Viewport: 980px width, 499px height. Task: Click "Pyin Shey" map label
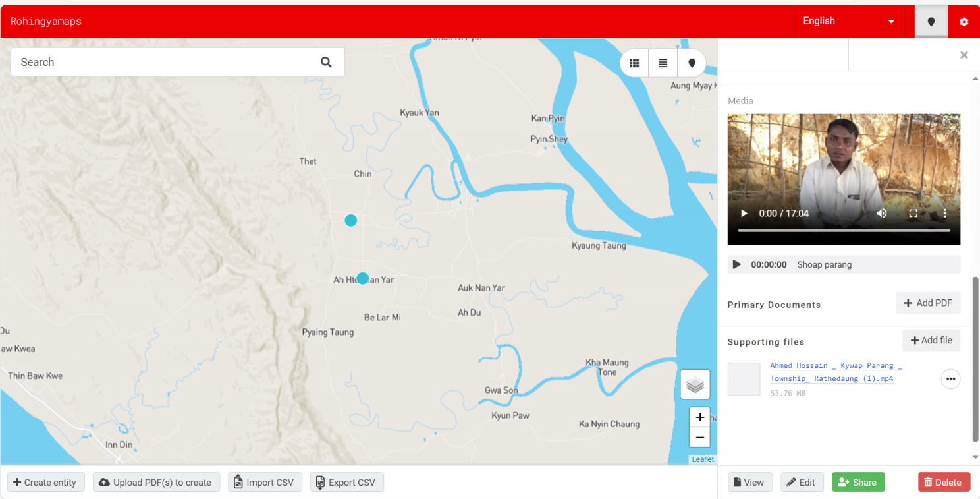tap(549, 139)
